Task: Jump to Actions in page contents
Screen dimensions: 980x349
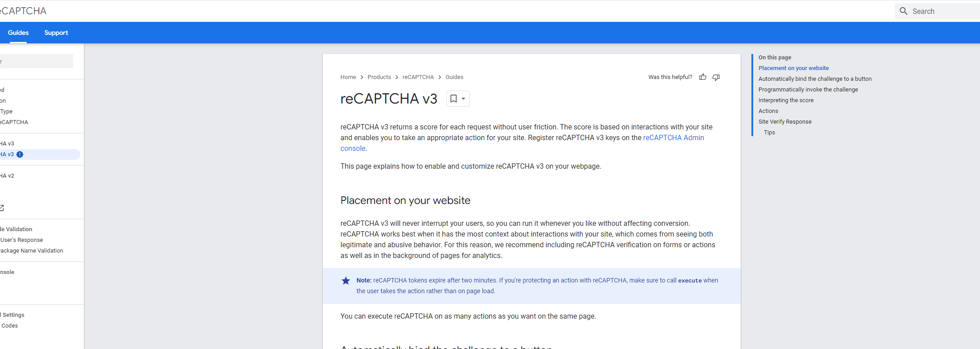Action: click(x=768, y=111)
